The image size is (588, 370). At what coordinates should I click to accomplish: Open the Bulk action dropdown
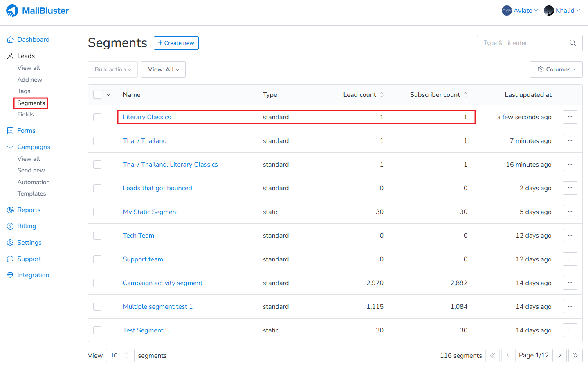point(113,69)
